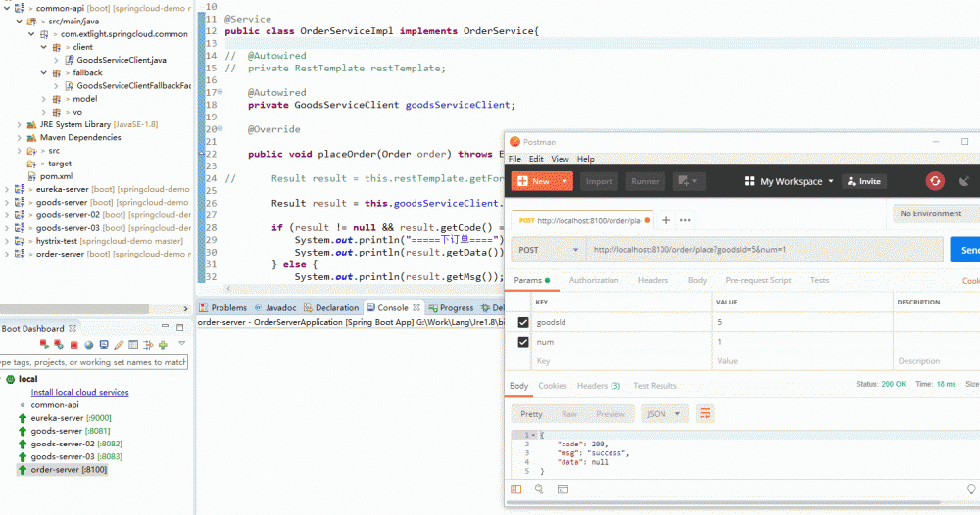The width and height of the screenshot is (980, 515).
Task: Click the Boot Dashboard tag filter field
Action: (93, 362)
